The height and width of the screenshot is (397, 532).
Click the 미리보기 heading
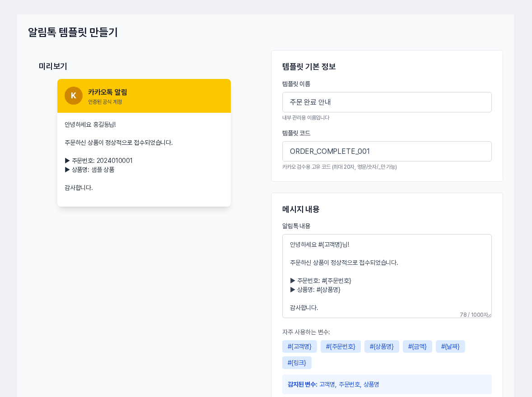(x=53, y=66)
